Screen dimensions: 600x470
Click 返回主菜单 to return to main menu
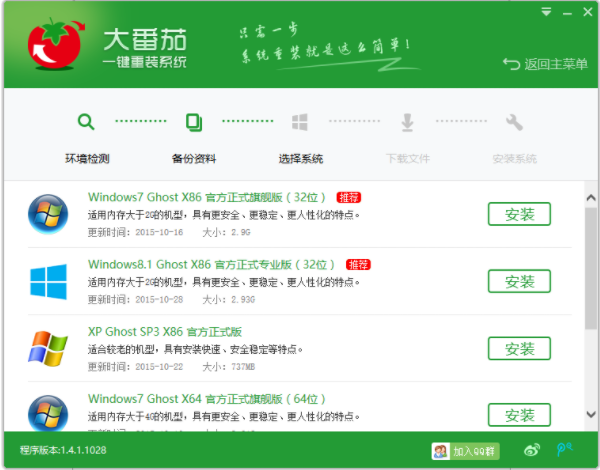pyautogui.click(x=545, y=64)
